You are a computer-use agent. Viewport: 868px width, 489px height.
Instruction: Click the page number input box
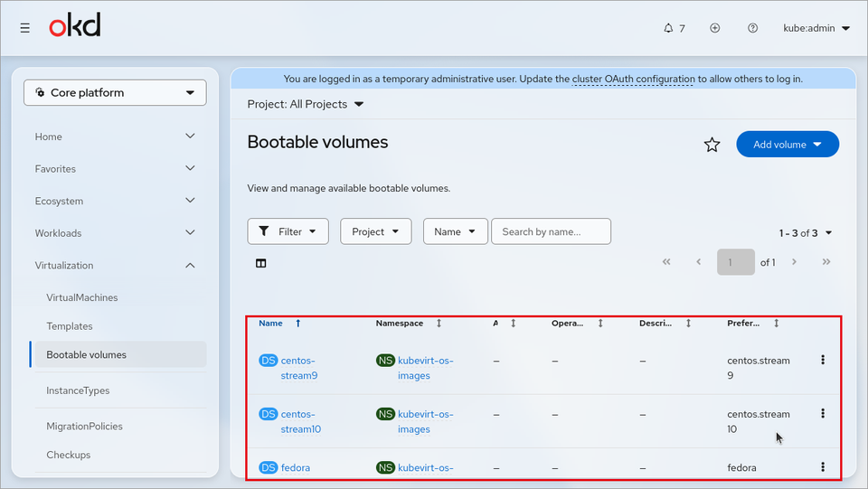click(736, 262)
